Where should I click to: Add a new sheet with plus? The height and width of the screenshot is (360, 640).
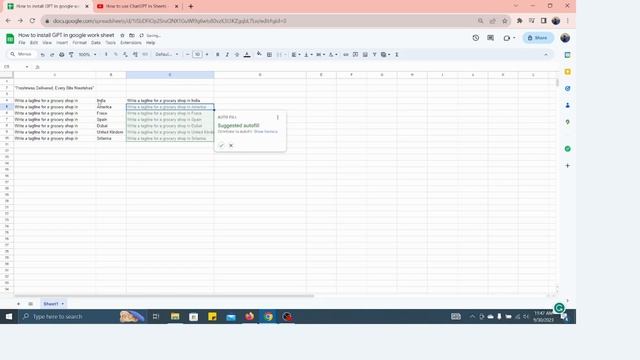pyautogui.click(x=18, y=304)
